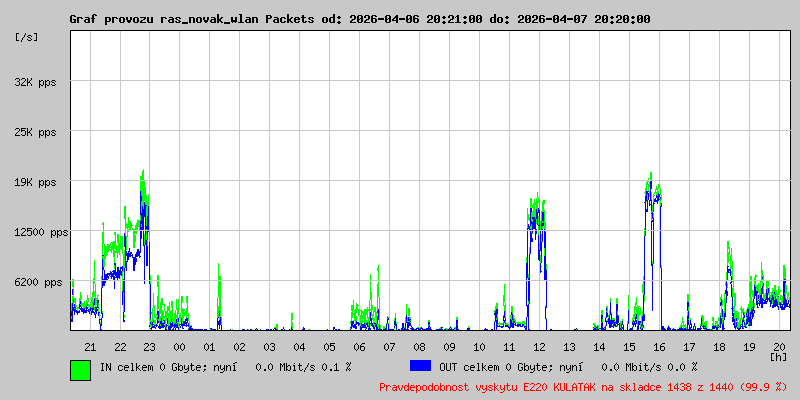Click the hour 16 x-axis label
The image size is (800, 400).
point(659,348)
